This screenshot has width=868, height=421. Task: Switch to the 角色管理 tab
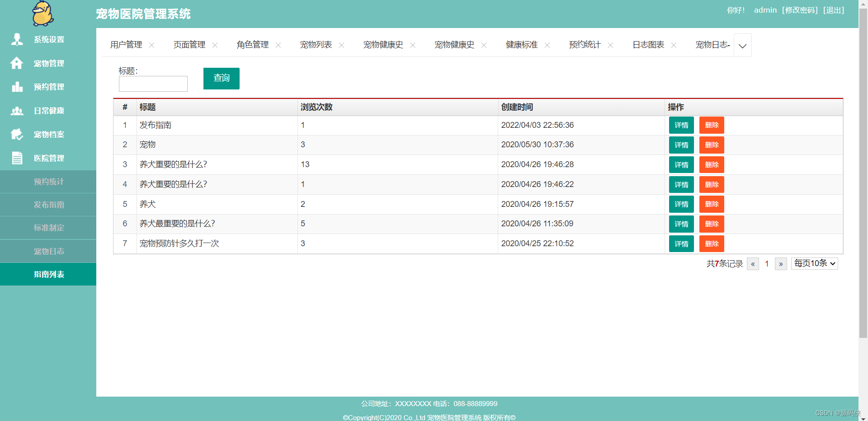click(x=253, y=45)
